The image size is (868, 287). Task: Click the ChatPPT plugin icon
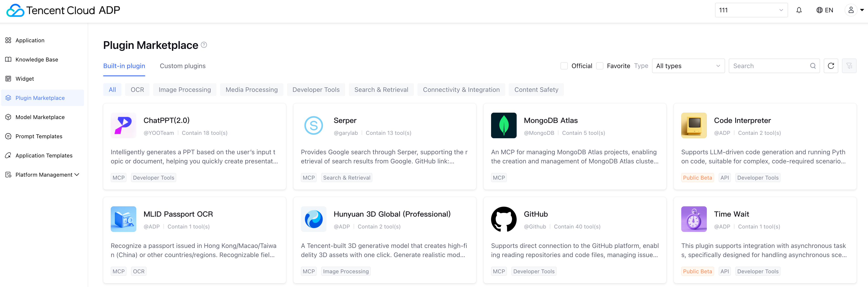(x=123, y=125)
